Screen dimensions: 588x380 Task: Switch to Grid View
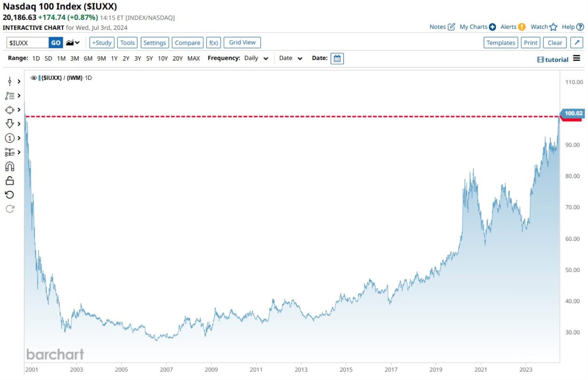tap(242, 42)
